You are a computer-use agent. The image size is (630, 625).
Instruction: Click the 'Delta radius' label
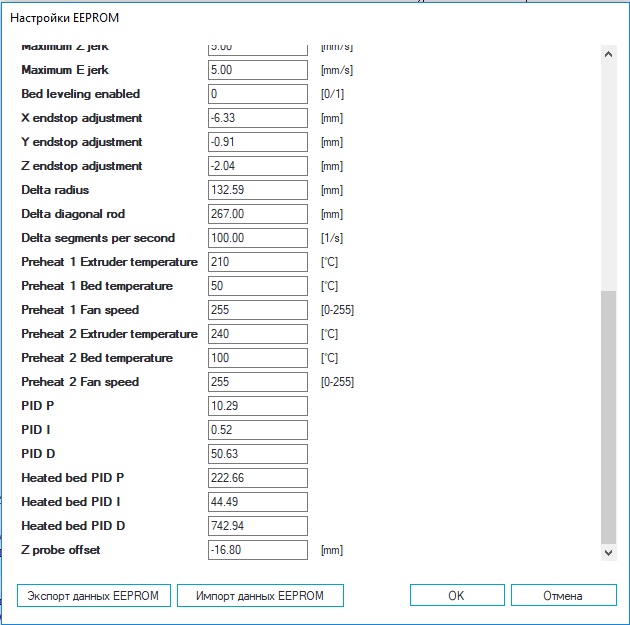click(55, 190)
